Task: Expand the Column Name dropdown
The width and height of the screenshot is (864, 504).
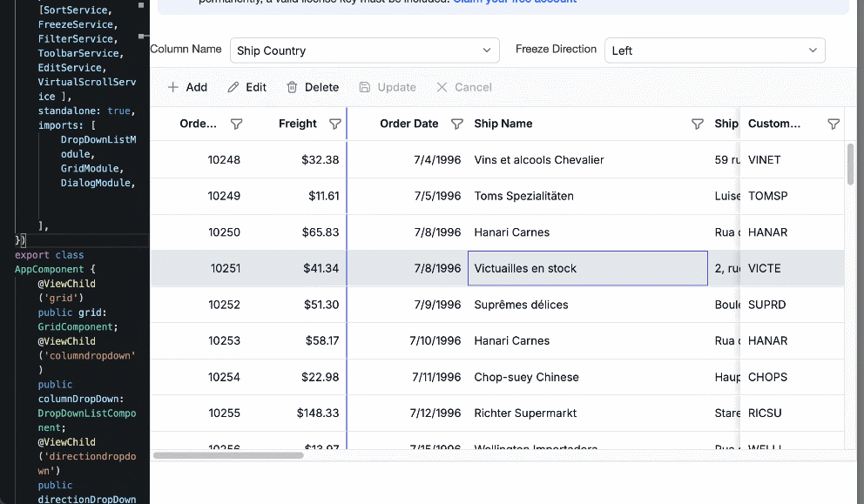Action: 487,50
